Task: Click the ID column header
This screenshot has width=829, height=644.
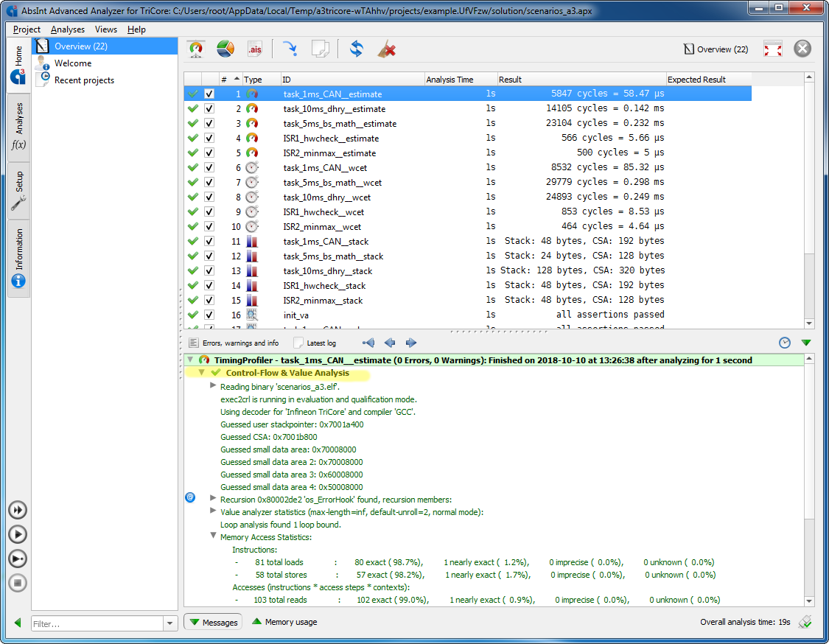Action: click(352, 80)
